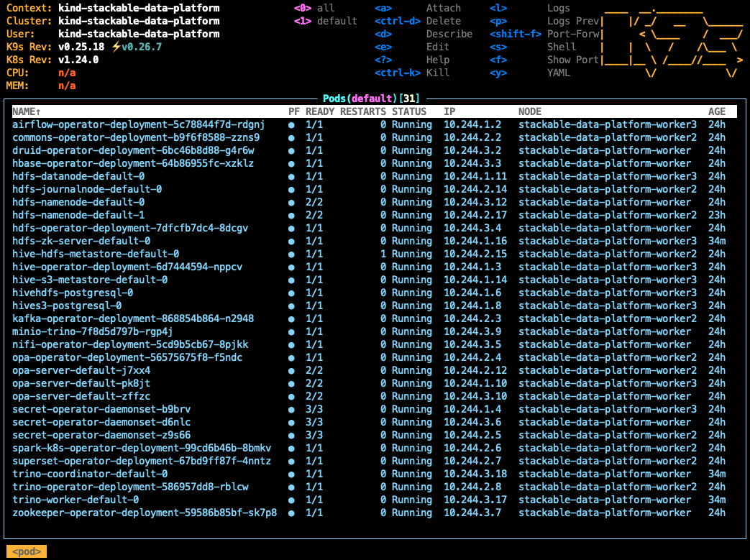Click druid-operator-deployment-6bc46b8d88-g4r6w pod name

134,150
